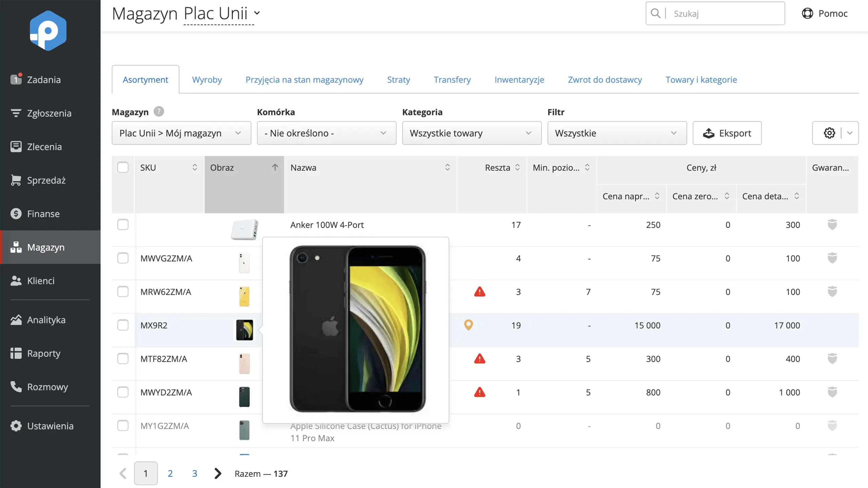
Task: Click the Eksport button
Action: point(727,133)
